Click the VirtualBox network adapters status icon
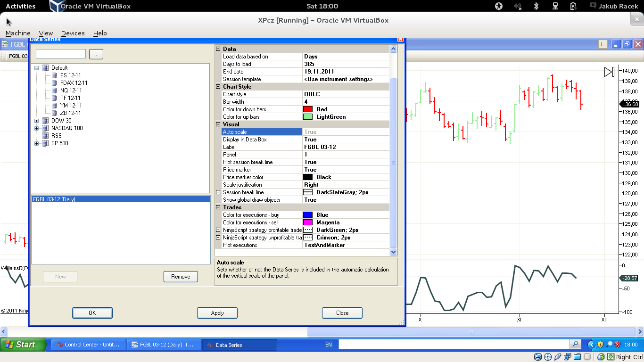This screenshot has height=362, width=644. tap(568, 357)
